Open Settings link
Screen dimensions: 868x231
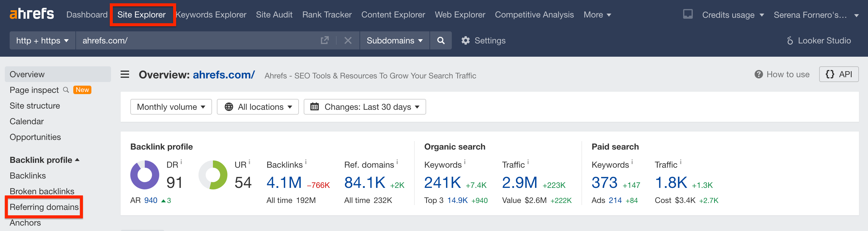click(490, 41)
